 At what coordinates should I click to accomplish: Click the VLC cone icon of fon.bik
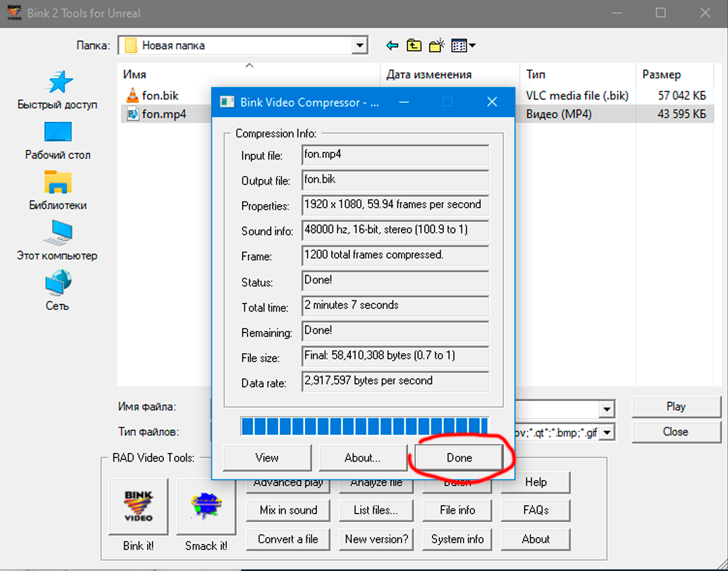(132, 95)
